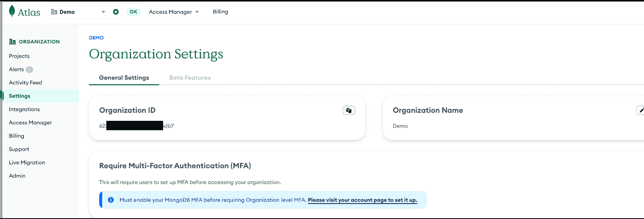This screenshot has width=644, height=219.
Task: Switch to the Beta Features tab
Action: tap(190, 78)
